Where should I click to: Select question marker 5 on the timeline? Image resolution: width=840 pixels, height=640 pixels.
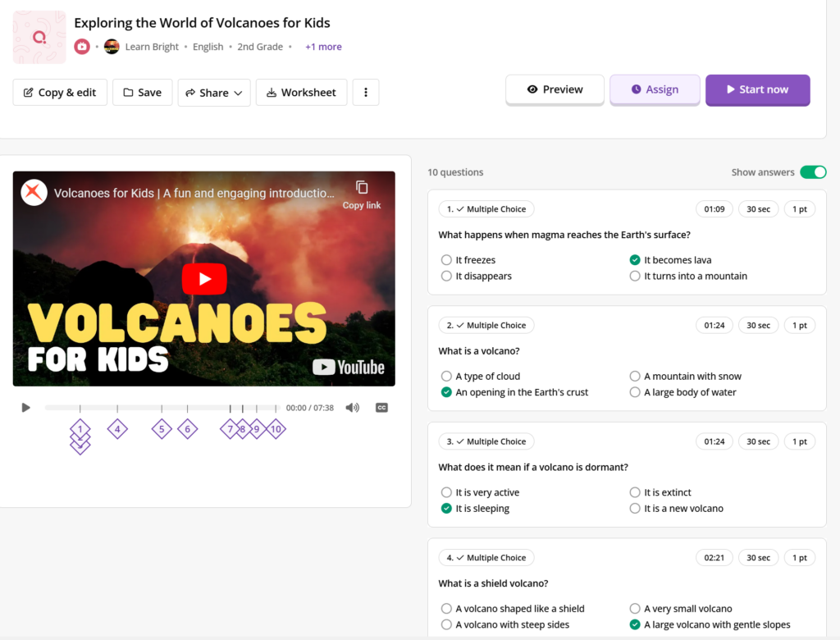162,428
